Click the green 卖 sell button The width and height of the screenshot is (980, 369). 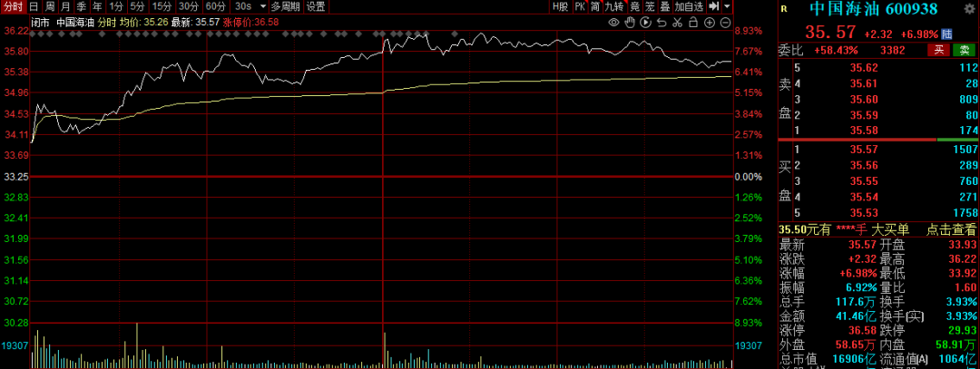964,50
